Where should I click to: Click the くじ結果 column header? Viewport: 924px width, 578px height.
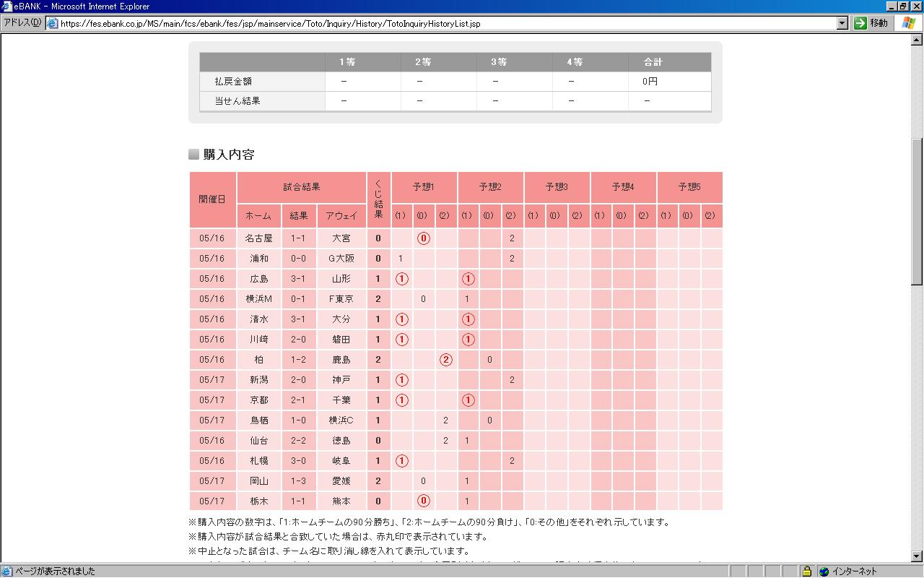[x=378, y=199]
